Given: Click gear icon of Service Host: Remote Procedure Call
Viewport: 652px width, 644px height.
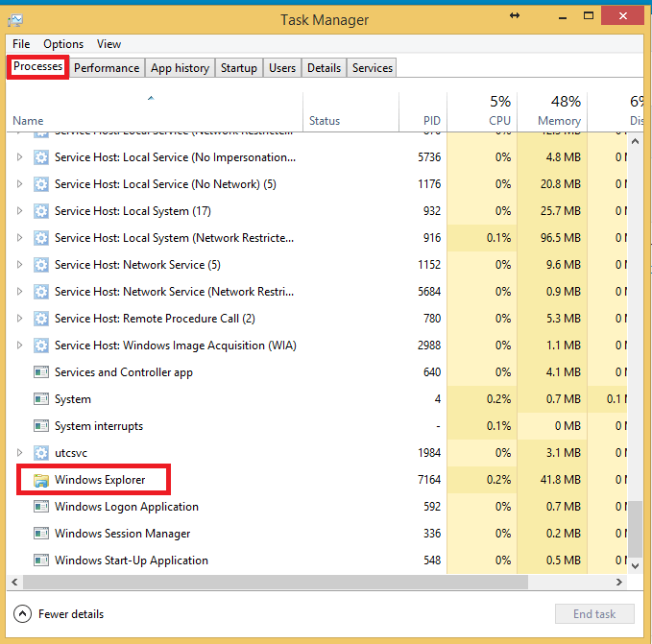Looking at the screenshot, I should 40,319.
